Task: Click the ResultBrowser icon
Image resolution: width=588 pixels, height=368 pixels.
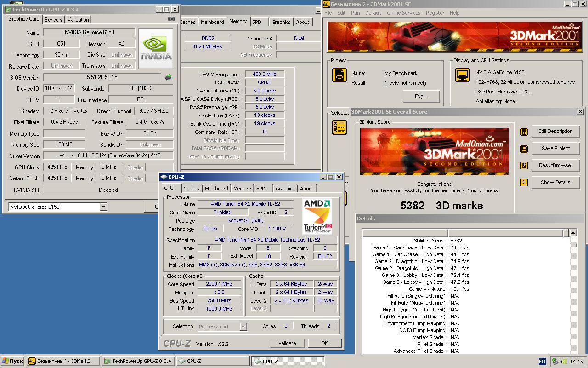Action: (x=524, y=166)
